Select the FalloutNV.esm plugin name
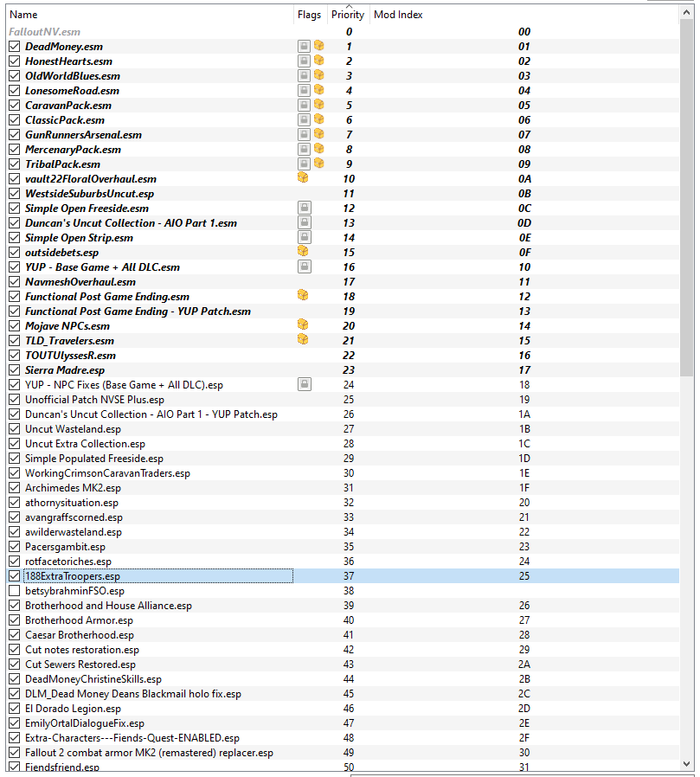This screenshot has width=700, height=777. click(x=45, y=32)
